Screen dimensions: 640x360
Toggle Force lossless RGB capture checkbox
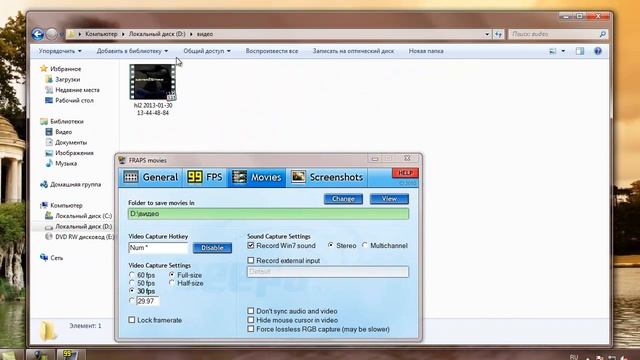pos(251,329)
